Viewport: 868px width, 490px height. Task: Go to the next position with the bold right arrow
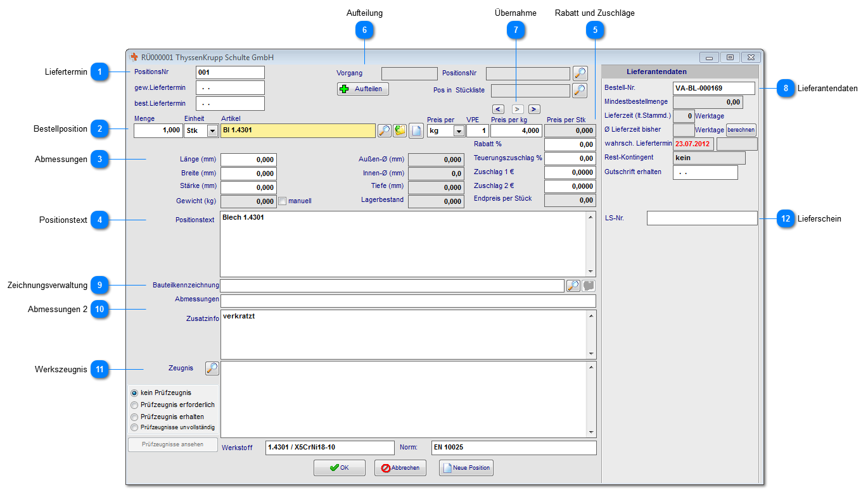[534, 109]
